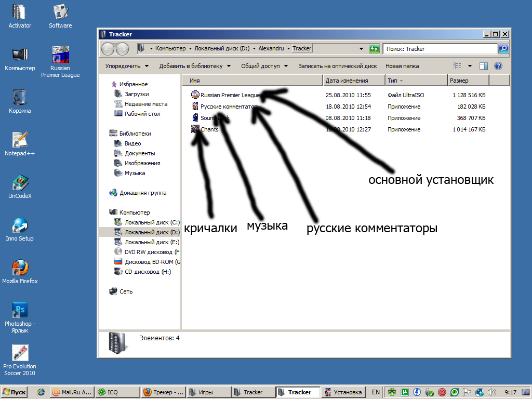Open the address bar history dropdown
Screen dimensions: 532x399
[x=362, y=49]
